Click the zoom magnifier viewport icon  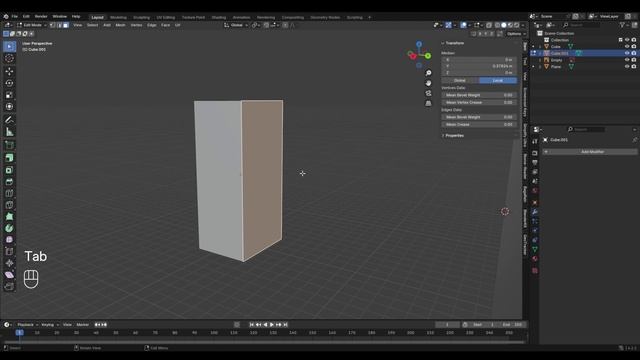428,73
